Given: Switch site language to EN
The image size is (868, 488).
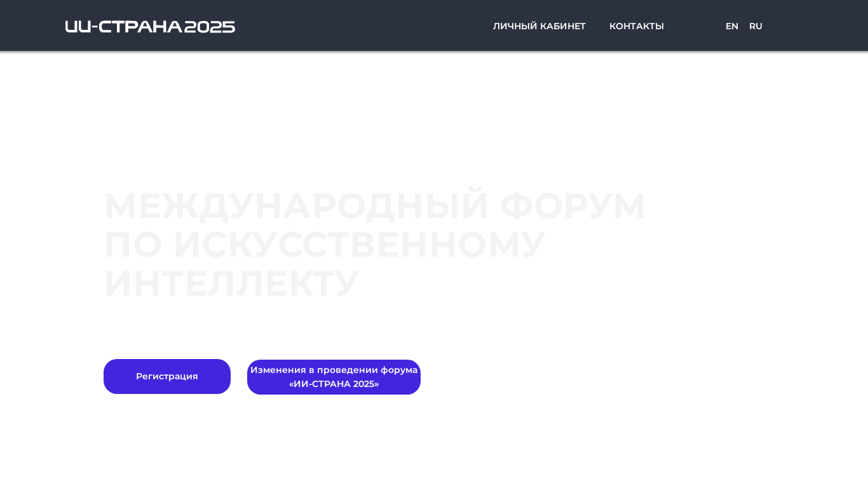Looking at the screenshot, I should 732,26.
